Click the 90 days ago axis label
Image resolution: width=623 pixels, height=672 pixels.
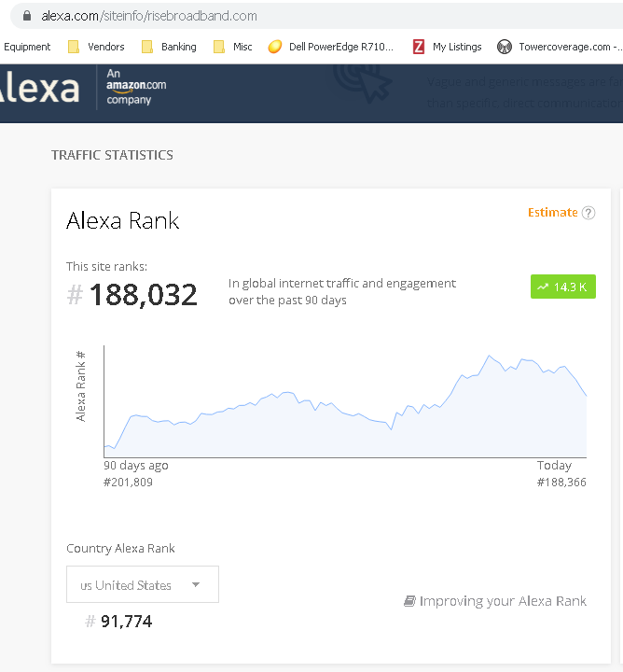136,466
